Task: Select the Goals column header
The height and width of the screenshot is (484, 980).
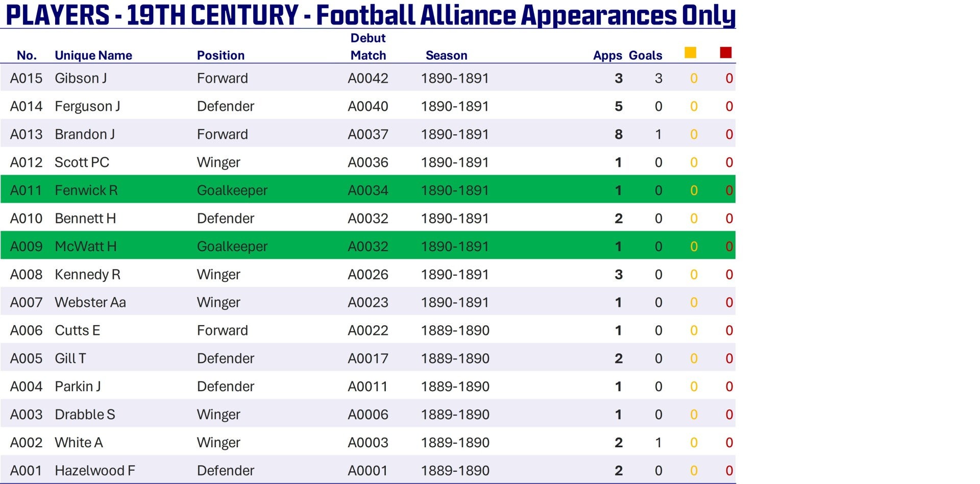Action: [x=645, y=55]
